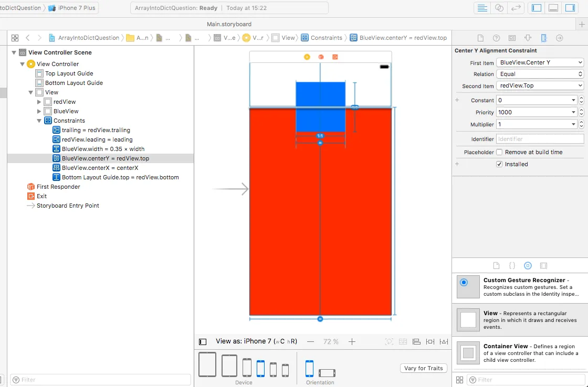Screen dimensions: 588x387
Task: Show the Media library
Action: 543,266
